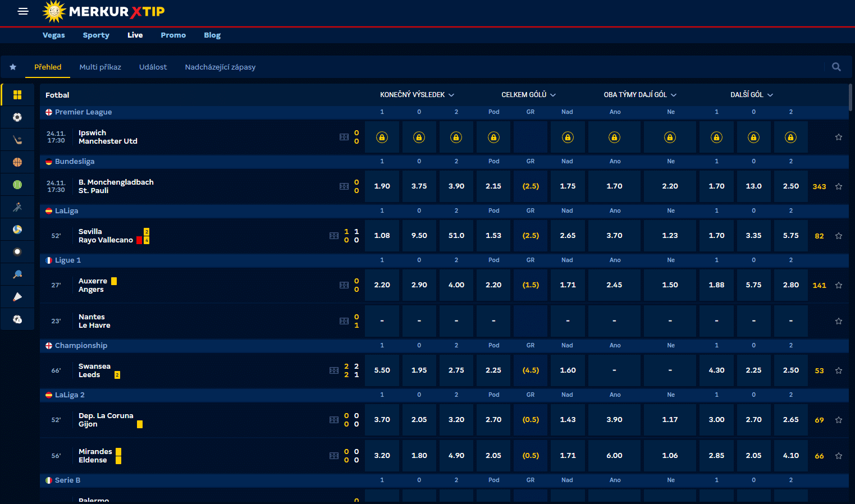Select the table tennis sport icon

click(x=17, y=274)
